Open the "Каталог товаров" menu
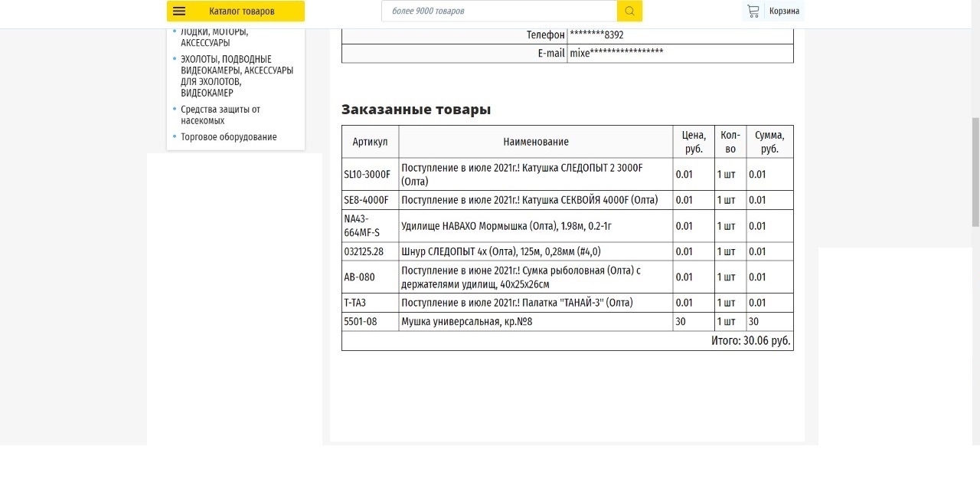This screenshot has width=980, height=492. coord(241,11)
